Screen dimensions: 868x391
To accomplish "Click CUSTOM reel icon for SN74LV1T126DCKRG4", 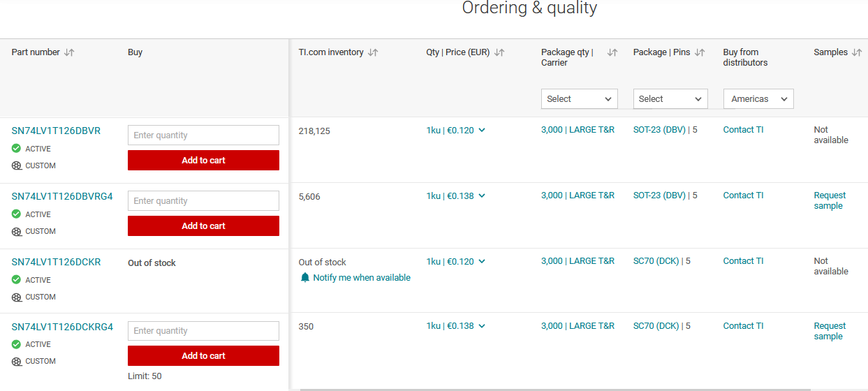I will coord(16,361).
